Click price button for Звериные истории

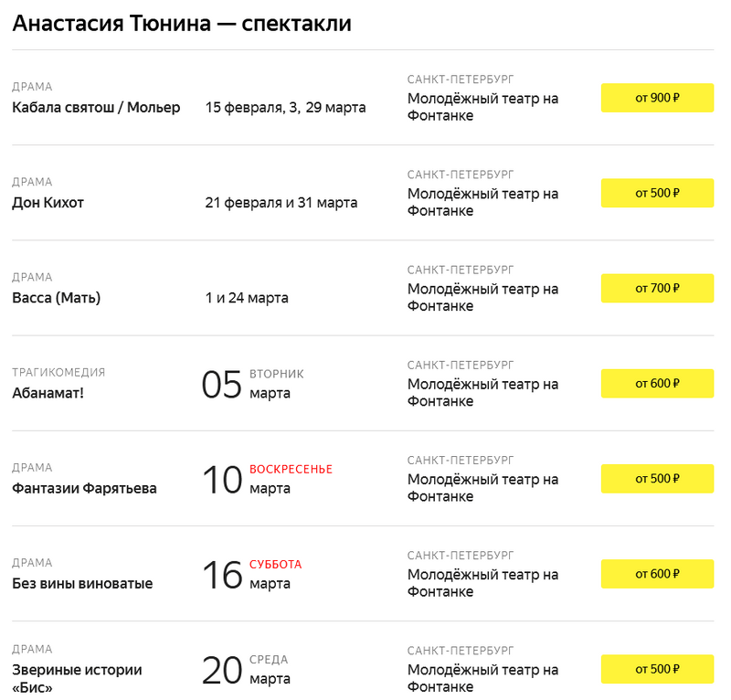[x=657, y=669]
